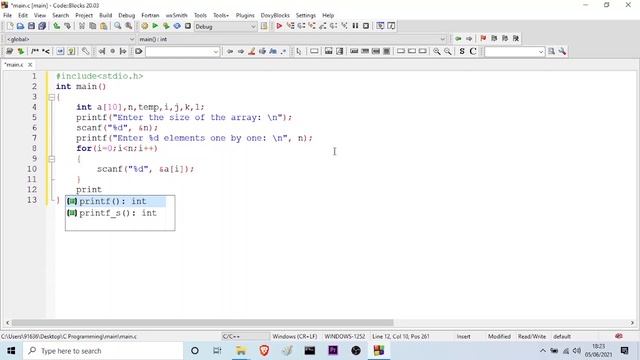640x360 pixels.
Task: Show hidden system tray icons chevron
Action: click(542, 351)
